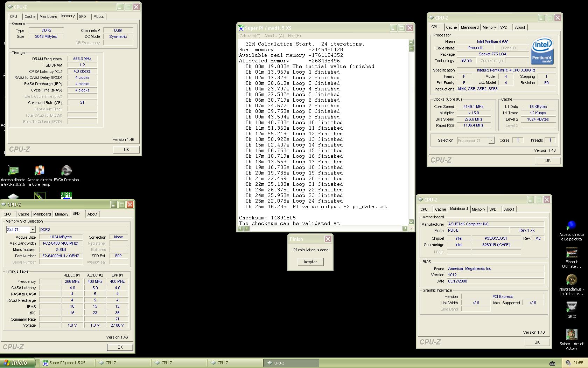Switch to SPD tab in Memory window
The image size is (588, 368).
point(83,16)
